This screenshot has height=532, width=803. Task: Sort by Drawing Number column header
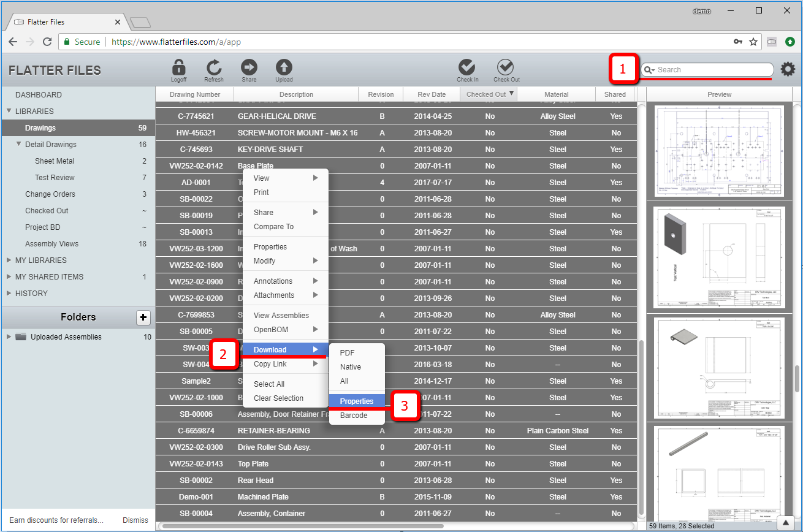[195, 94]
